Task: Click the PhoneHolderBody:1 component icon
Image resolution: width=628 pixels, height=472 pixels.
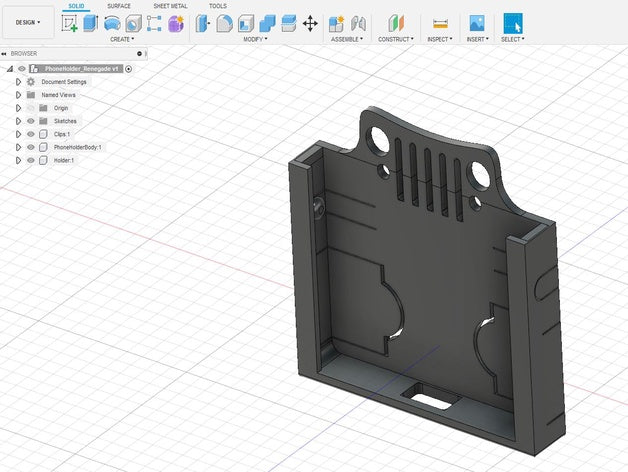Action: point(43,147)
